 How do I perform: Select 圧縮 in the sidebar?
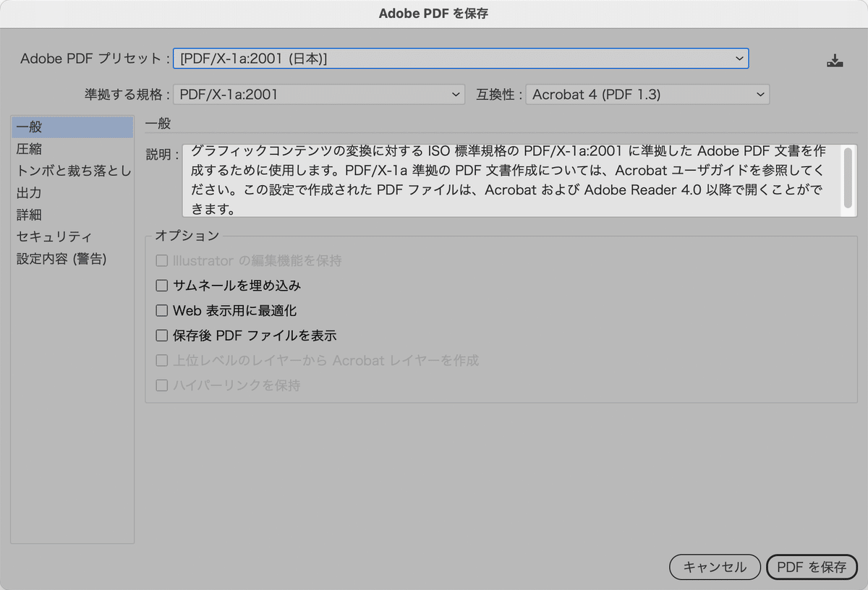point(72,149)
